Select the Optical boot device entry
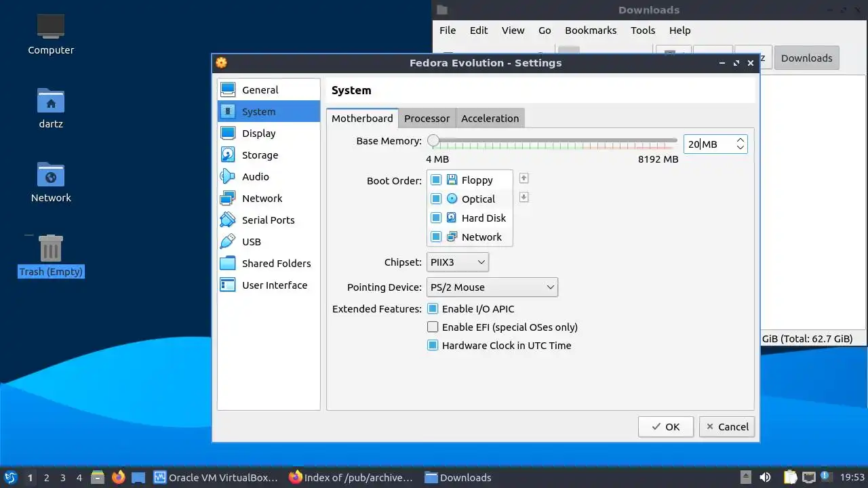Screen dimensions: 868x488 pos(470,199)
